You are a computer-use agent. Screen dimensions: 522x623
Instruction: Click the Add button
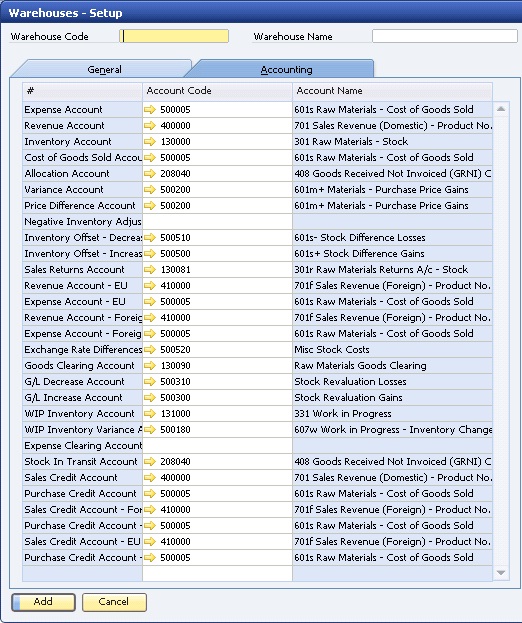(x=43, y=602)
